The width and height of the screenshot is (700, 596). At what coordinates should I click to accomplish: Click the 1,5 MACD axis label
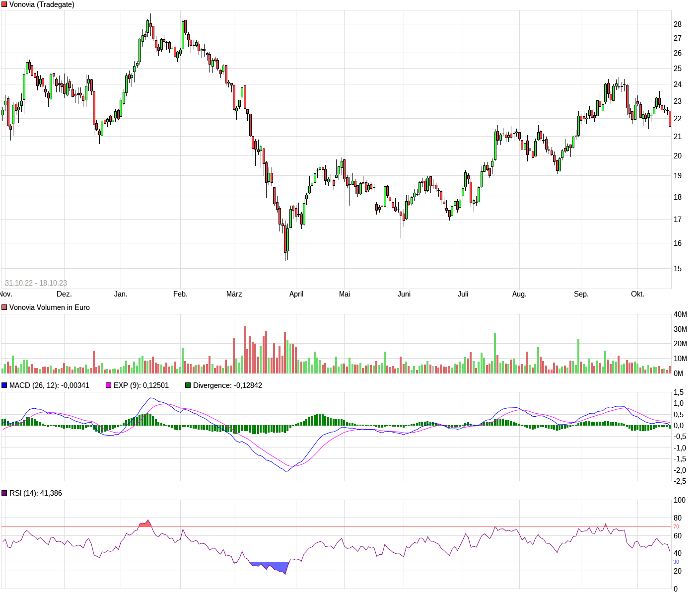(x=679, y=392)
